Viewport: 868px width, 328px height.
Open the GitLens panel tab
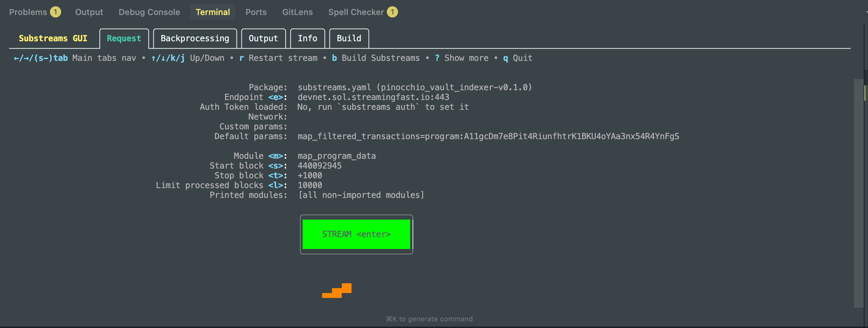(x=297, y=12)
